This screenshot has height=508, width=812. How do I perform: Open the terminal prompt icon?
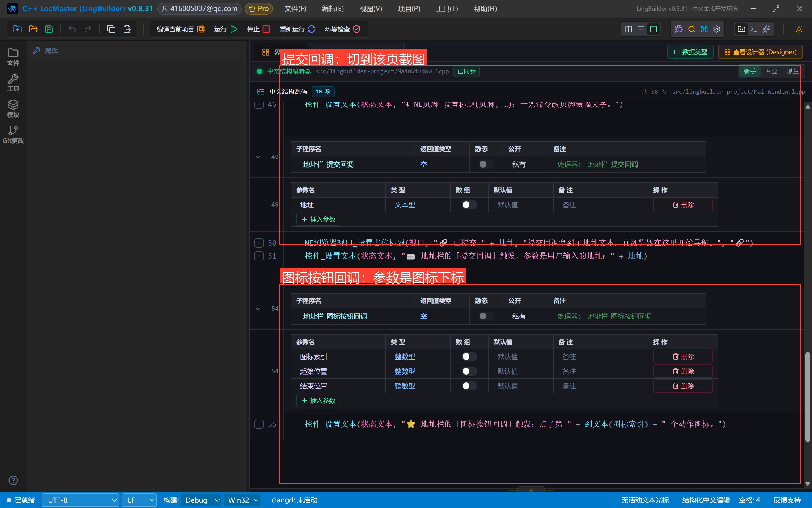(754, 29)
